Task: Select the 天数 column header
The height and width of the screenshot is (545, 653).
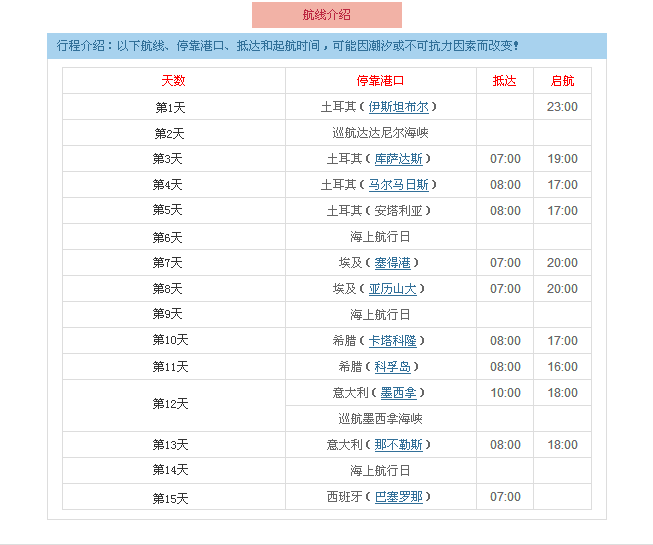Action: [x=173, y=81]
